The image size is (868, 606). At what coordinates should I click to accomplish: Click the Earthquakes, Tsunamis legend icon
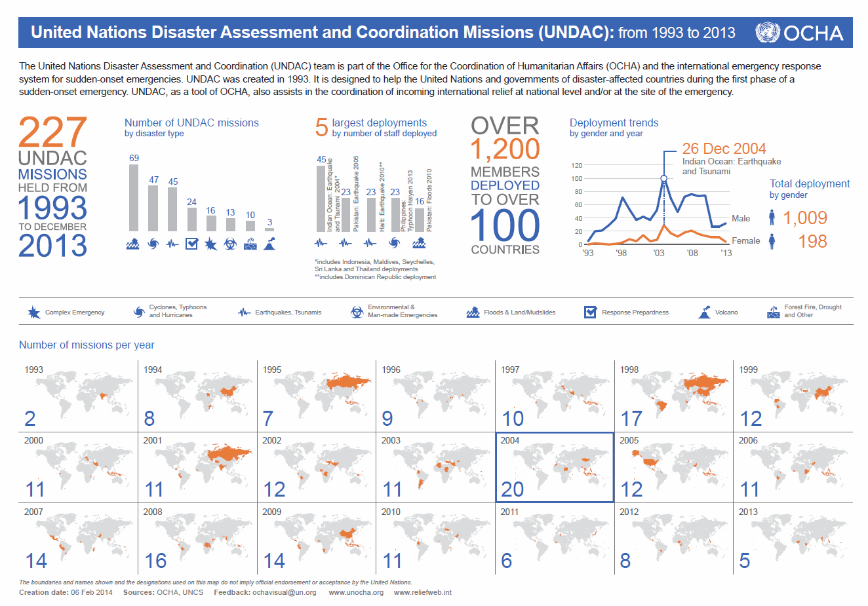pos(244,312)
